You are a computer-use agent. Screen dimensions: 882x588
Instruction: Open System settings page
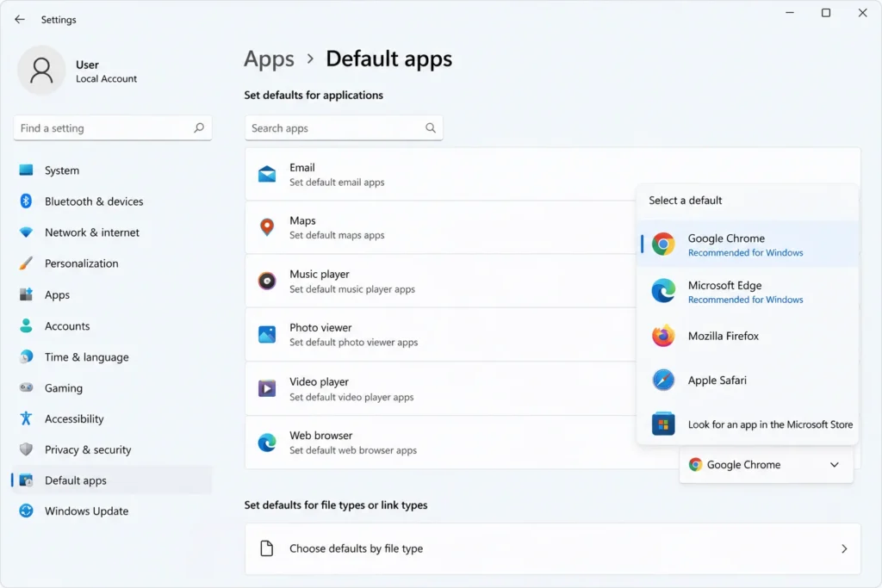[x=112, y=170]
